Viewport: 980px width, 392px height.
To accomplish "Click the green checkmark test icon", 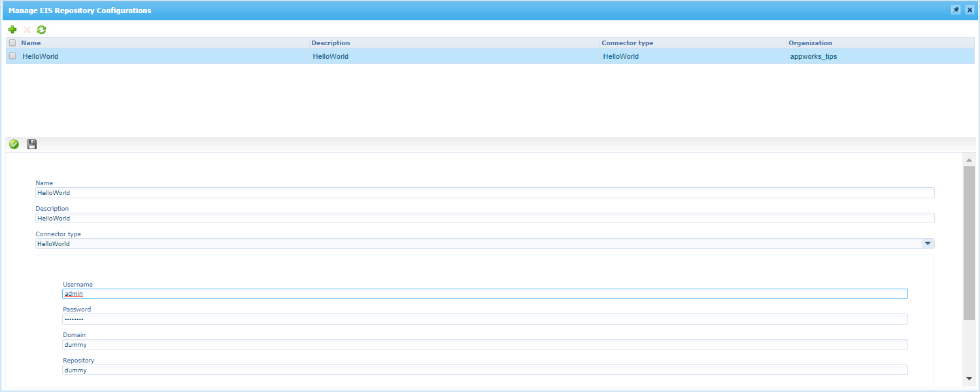I will [14, 144].
